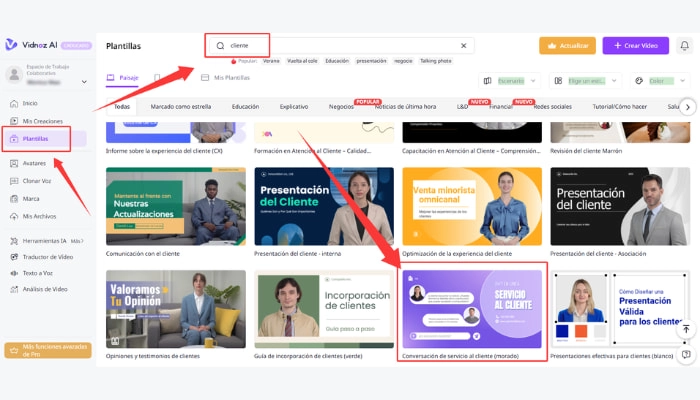Click the user avatar icon
This screenshot has width=700, height=400.
click(x=14, y=74)
